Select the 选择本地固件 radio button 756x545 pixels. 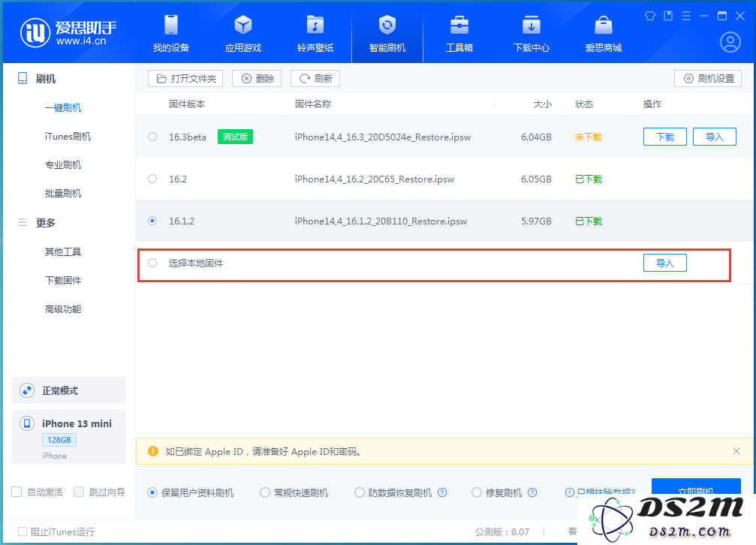152,263
